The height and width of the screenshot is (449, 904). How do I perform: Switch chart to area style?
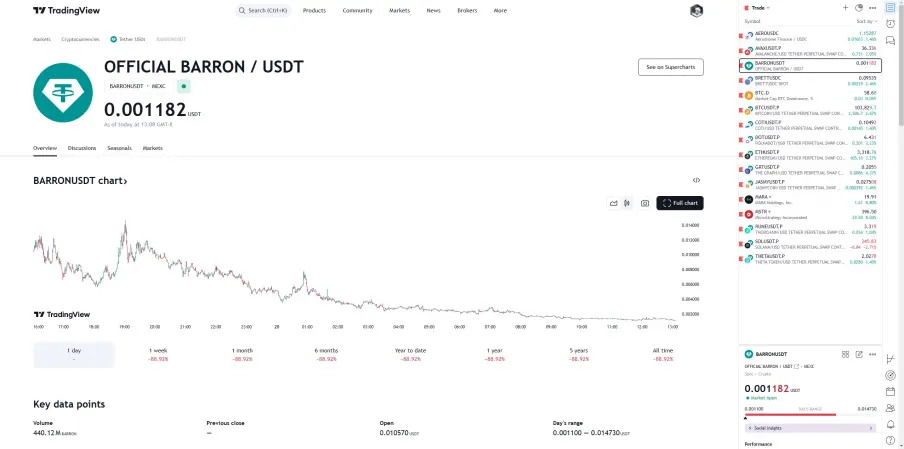613,203
